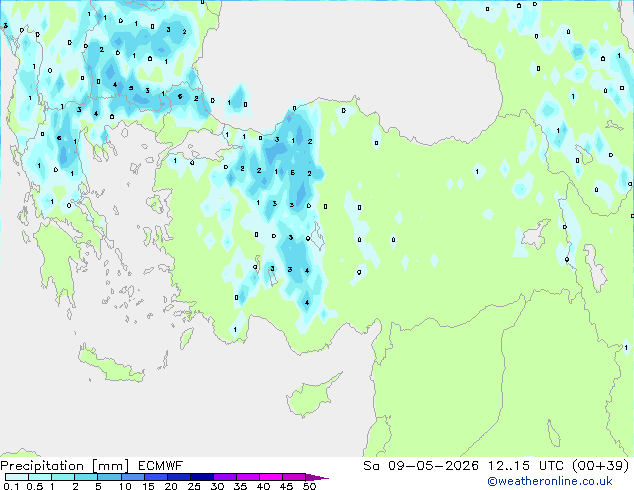Choose the 25–30 mm navy legend swatch
The width and height of the screenshot is (634, 490).
tap(201, 477)
